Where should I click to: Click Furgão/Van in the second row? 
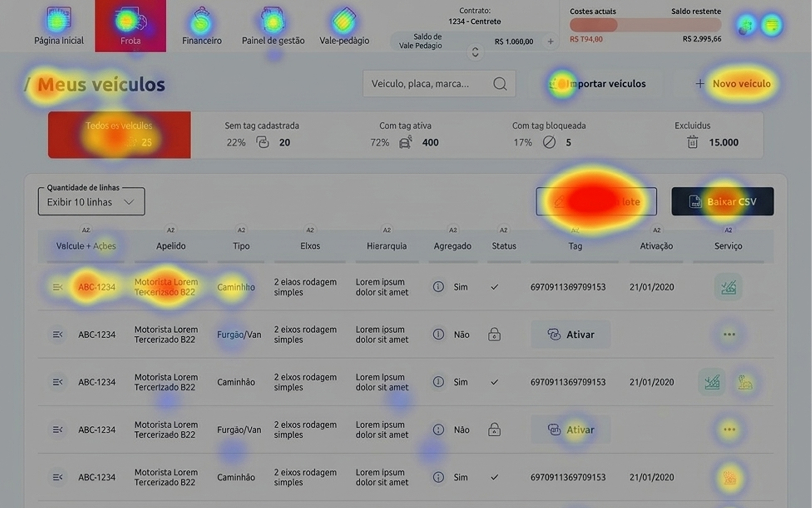point(239,334)
